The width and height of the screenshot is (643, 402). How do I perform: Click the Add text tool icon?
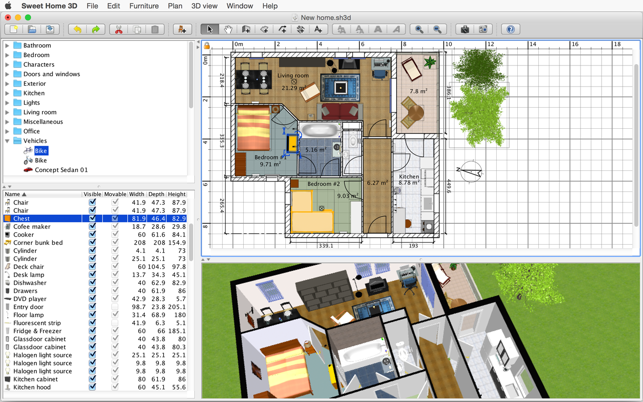coord(318,30)
